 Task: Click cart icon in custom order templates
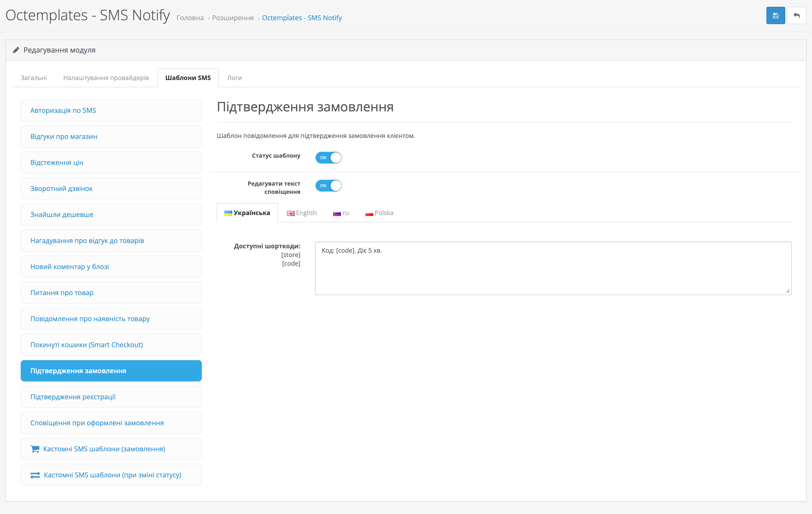[35, 449]
